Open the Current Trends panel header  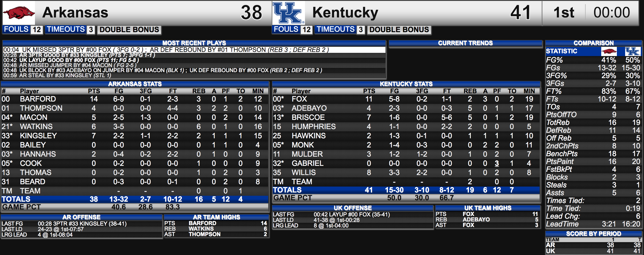coord(465,43)
